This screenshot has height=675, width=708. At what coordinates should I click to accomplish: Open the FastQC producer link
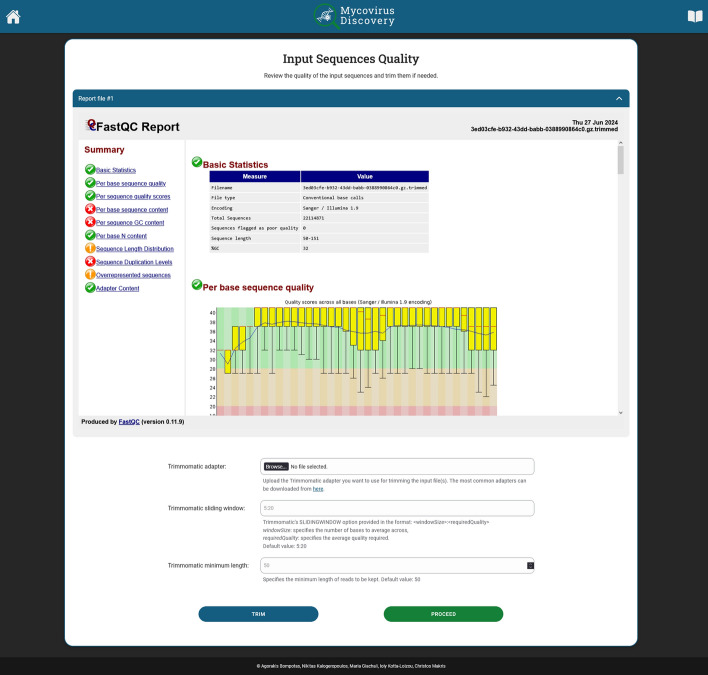(129, 422)
